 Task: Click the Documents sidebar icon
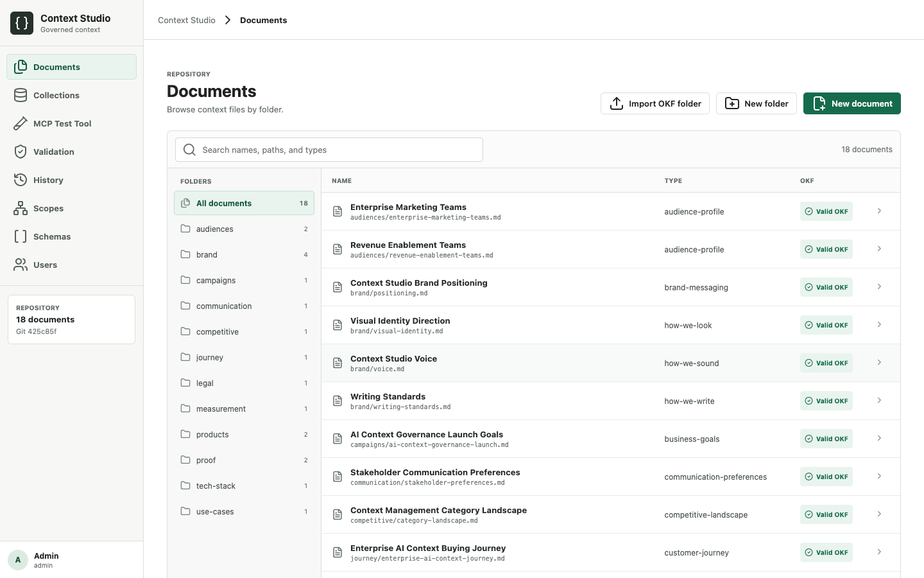[21, 67]
